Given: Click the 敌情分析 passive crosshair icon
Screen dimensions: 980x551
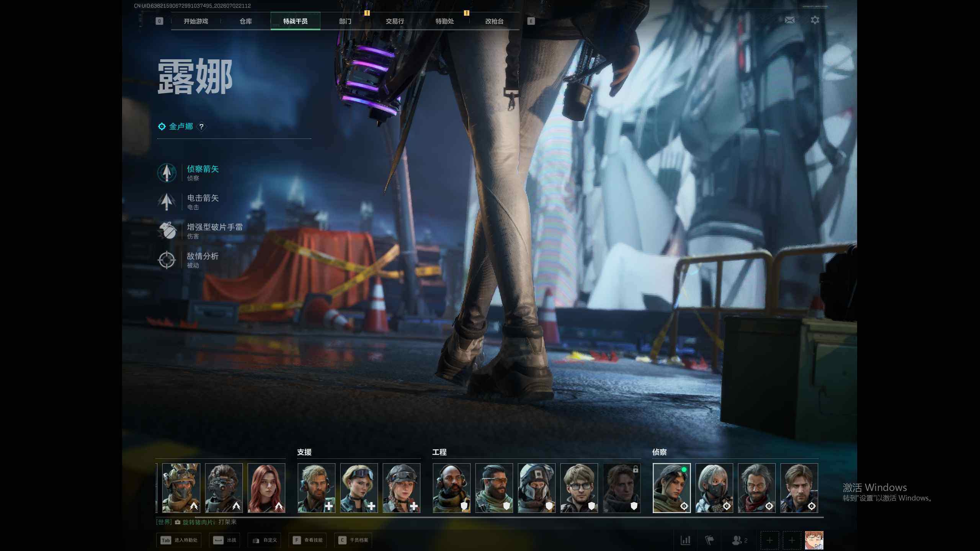Looking at the screenshot, I should (167, 260).
